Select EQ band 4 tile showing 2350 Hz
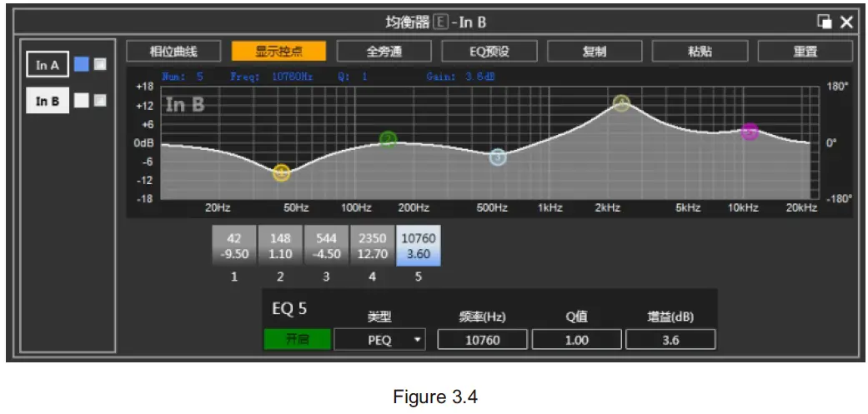The image size is (868, 414). pos(372,246)
